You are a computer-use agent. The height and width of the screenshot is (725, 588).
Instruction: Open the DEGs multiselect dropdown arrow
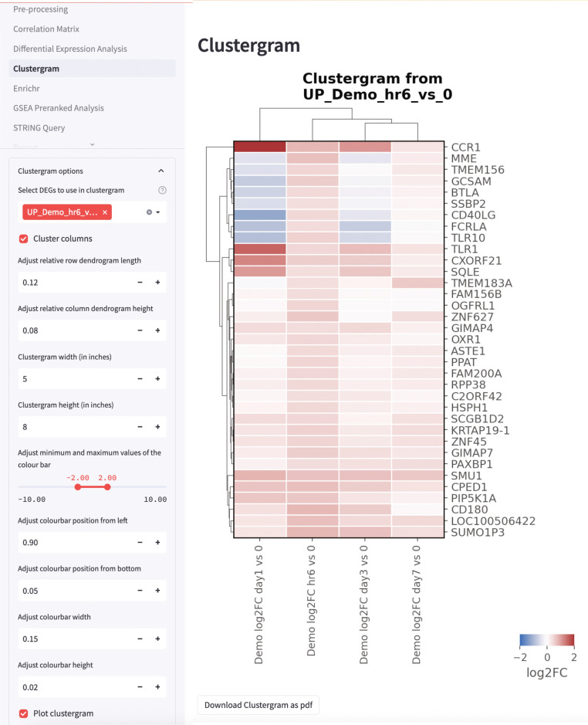(160, 212)
